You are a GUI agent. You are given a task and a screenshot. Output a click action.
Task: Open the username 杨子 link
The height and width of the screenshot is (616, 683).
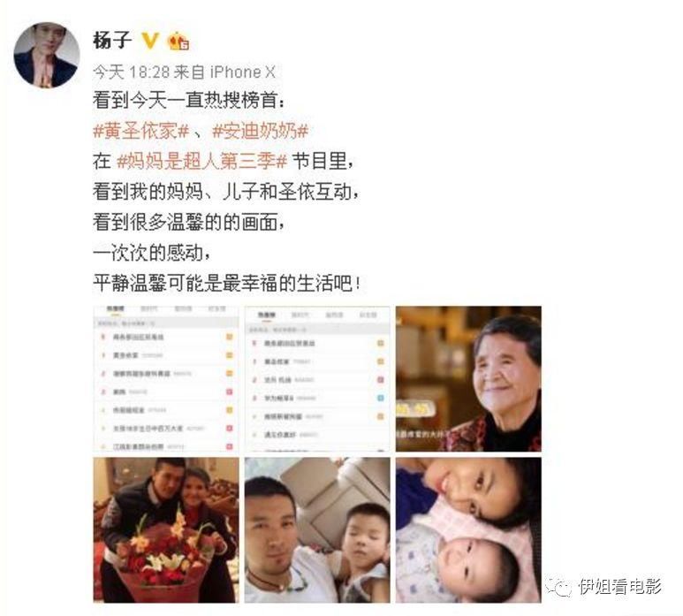[112, 41]
